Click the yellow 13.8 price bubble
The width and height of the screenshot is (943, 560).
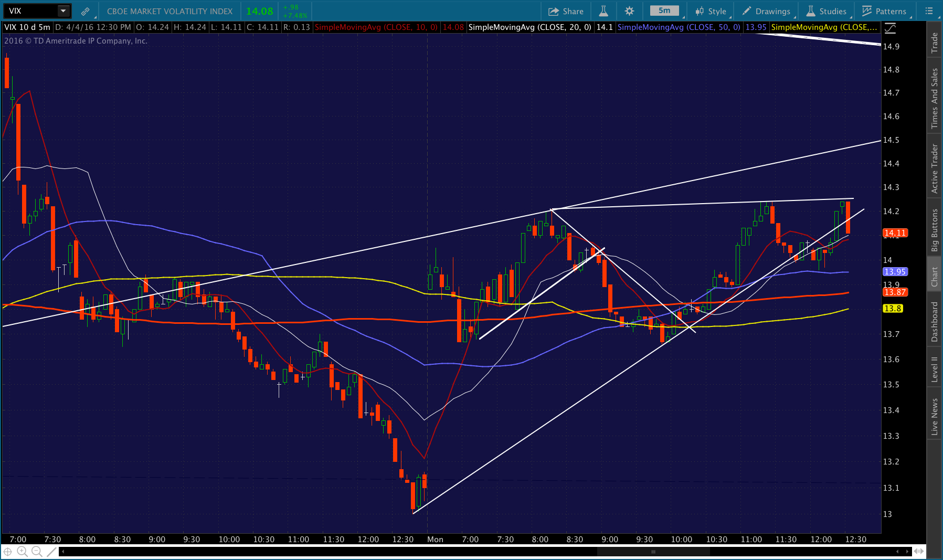pos(893,309)
